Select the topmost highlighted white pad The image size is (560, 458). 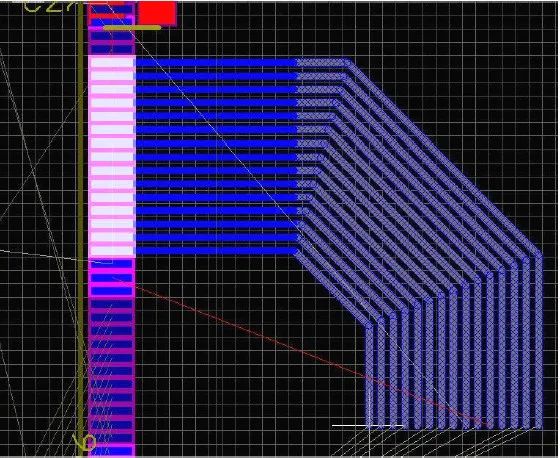pyautogui.click(x=112, y=63)
